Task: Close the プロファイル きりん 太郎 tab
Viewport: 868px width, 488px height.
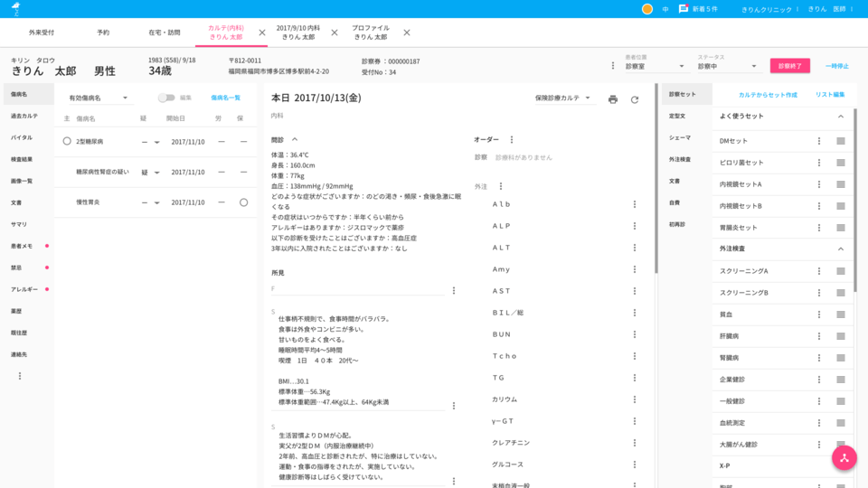Action: click(x=407, y=33)
